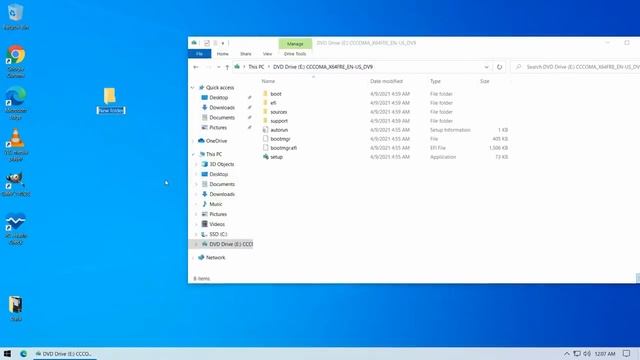Open Desktop under Quick access
The width and height of the screenshot is (640, 360).
point(218,98)
